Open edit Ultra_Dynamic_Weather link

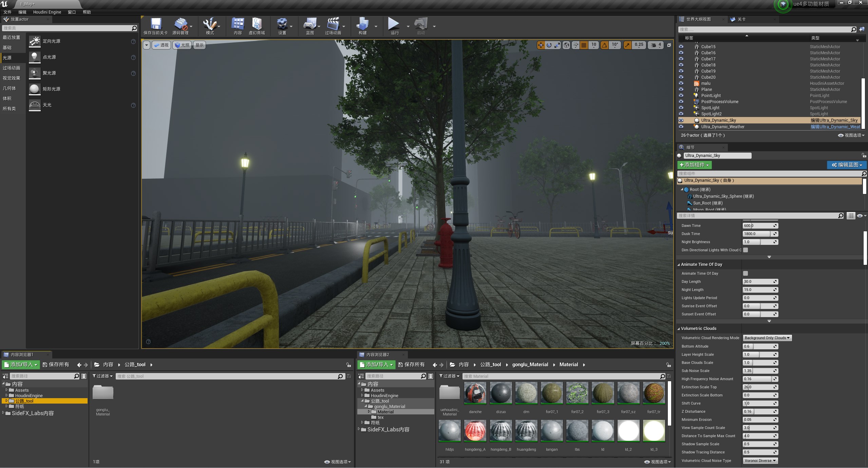coord(835,127)
